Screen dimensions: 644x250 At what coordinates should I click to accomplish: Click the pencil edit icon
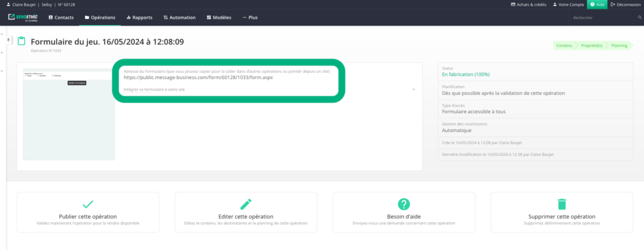pos(246,204)
